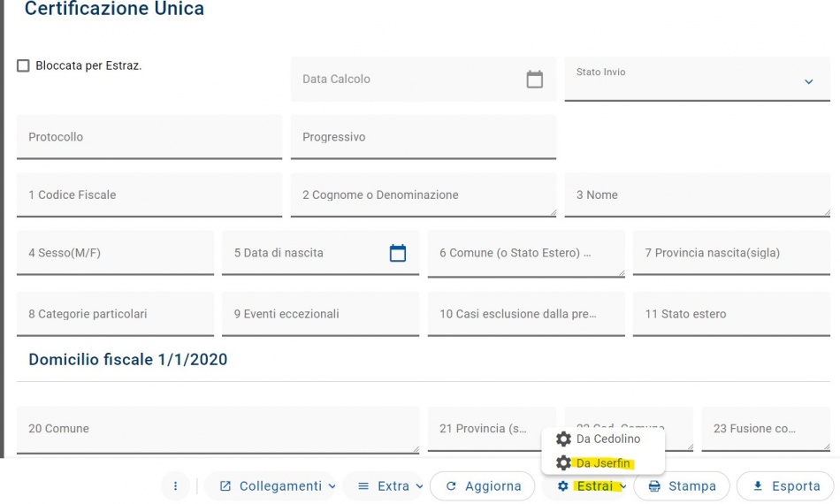Click the Domicilio fiscale 1/1/2020 heading
Viewport: 840px width, 504px height.
(127, 359)
